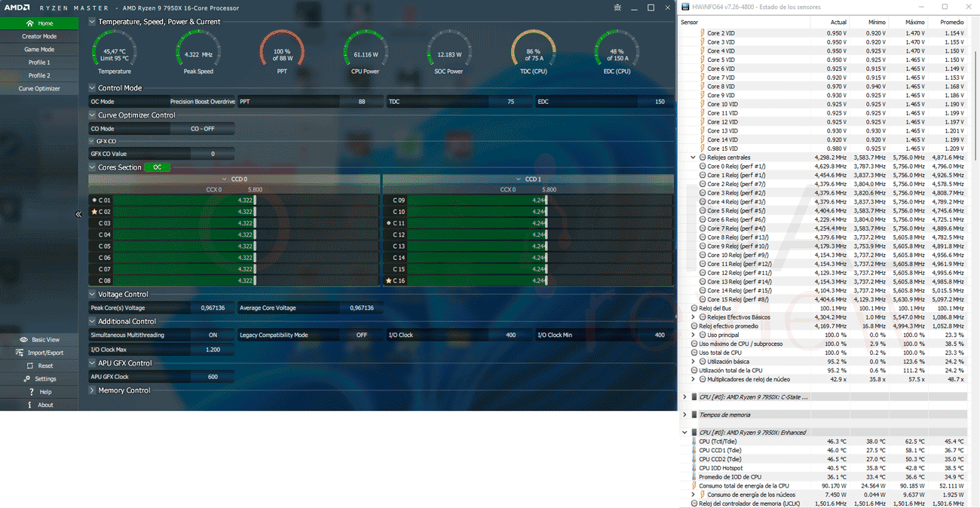Click the gear icon in Ryzen Master's title bar

[x=617, y=8]
